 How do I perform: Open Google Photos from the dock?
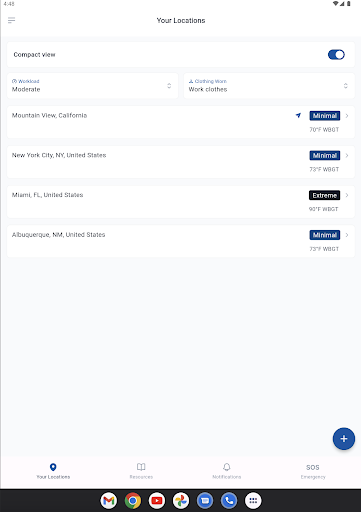click(181, 501)
